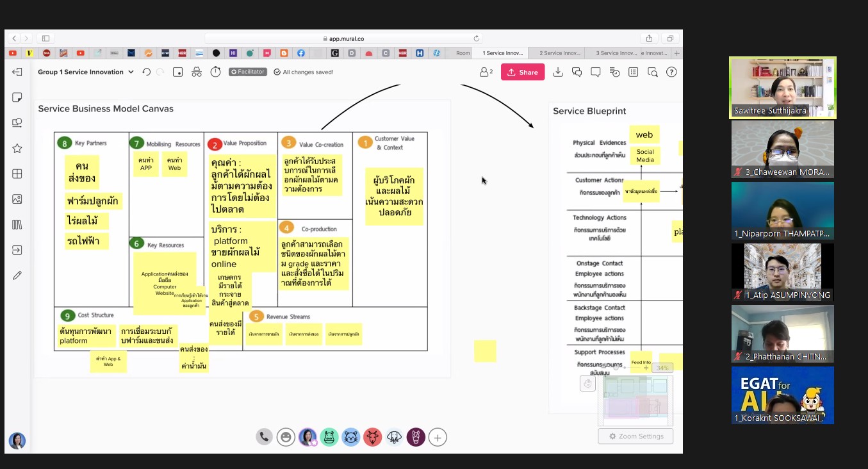This screenshot has width=868, height=469.
Task: Open the icons library star tool
Action: pos(17,149)
